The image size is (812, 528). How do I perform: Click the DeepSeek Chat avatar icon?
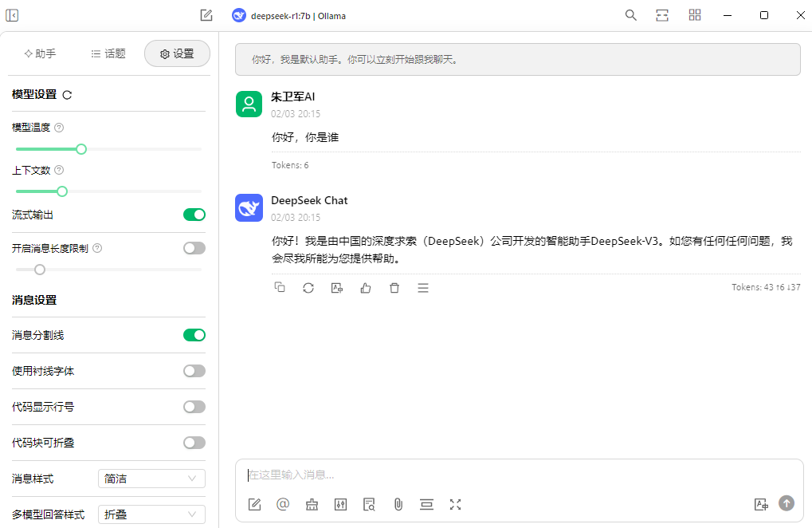[x=249, y=208]
